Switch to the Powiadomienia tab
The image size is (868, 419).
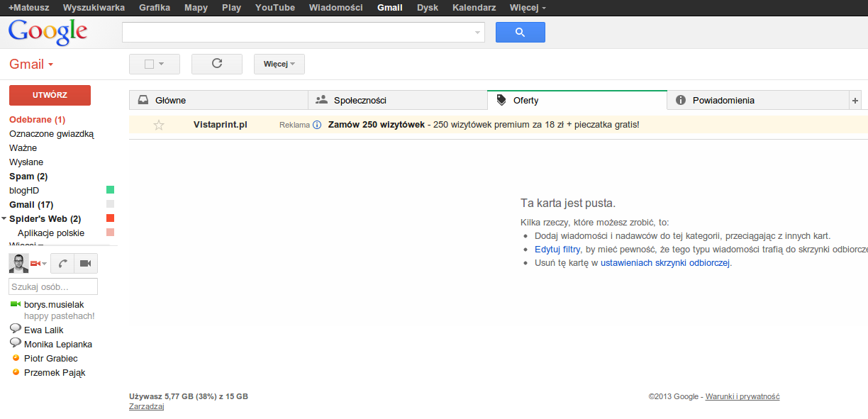(758, 101)
